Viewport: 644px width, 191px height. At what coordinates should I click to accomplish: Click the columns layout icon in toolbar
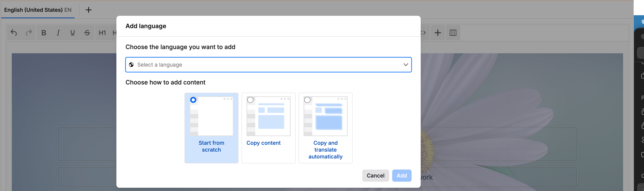pos(453,33)
